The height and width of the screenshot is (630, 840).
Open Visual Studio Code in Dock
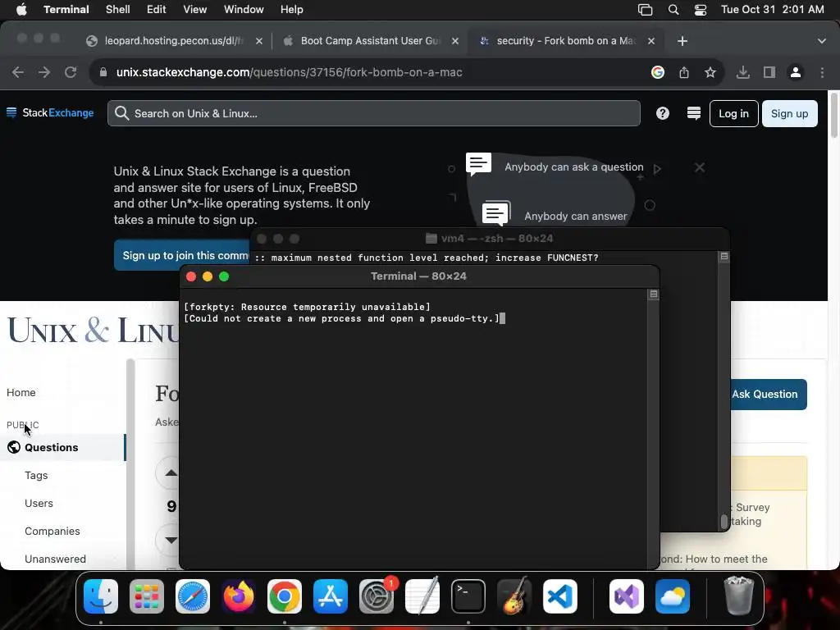[559, 596]
